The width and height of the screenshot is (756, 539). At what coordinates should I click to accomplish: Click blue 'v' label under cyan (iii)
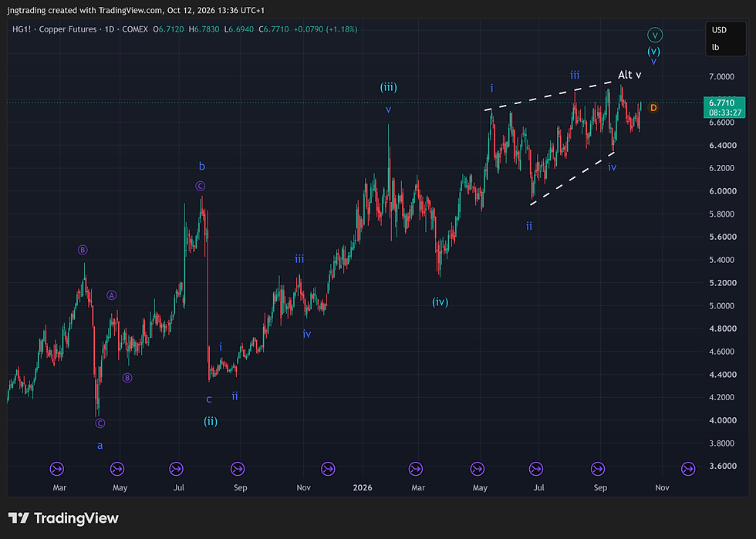pos(388,110)
